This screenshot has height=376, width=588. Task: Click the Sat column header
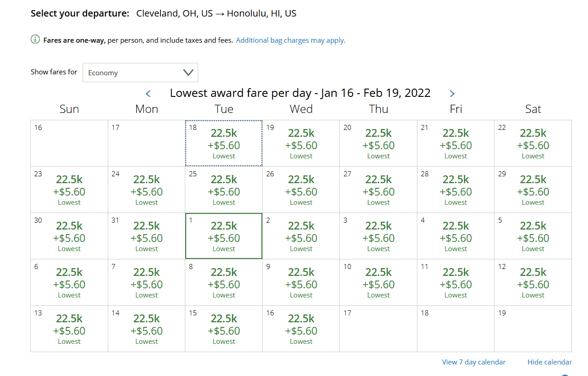pyautogui.click(x=533, y=109)
